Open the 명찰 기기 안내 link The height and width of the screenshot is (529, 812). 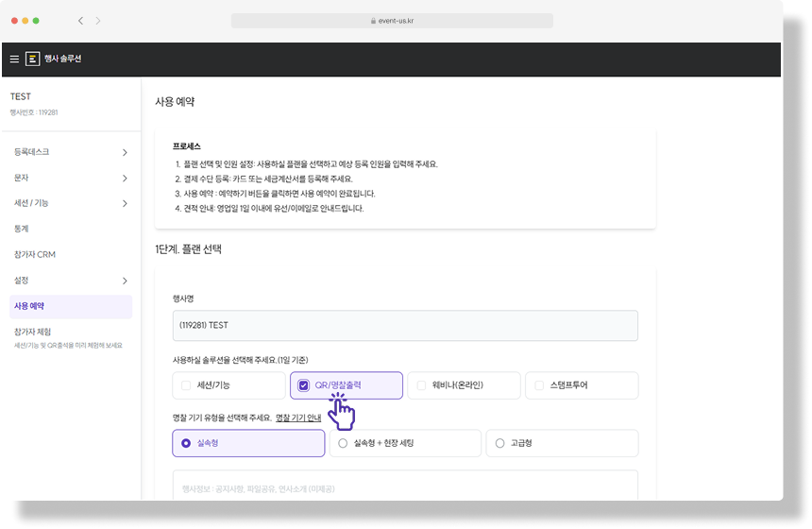point(298,418)
